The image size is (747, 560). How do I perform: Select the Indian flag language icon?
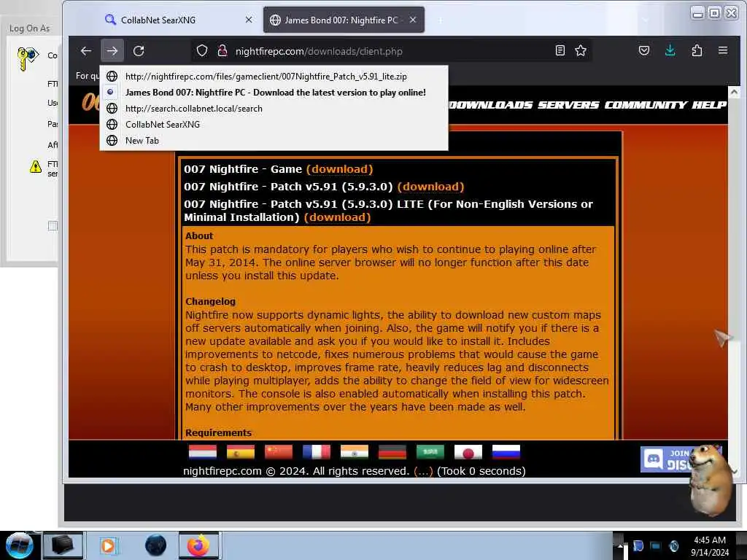tap(355, 451)
